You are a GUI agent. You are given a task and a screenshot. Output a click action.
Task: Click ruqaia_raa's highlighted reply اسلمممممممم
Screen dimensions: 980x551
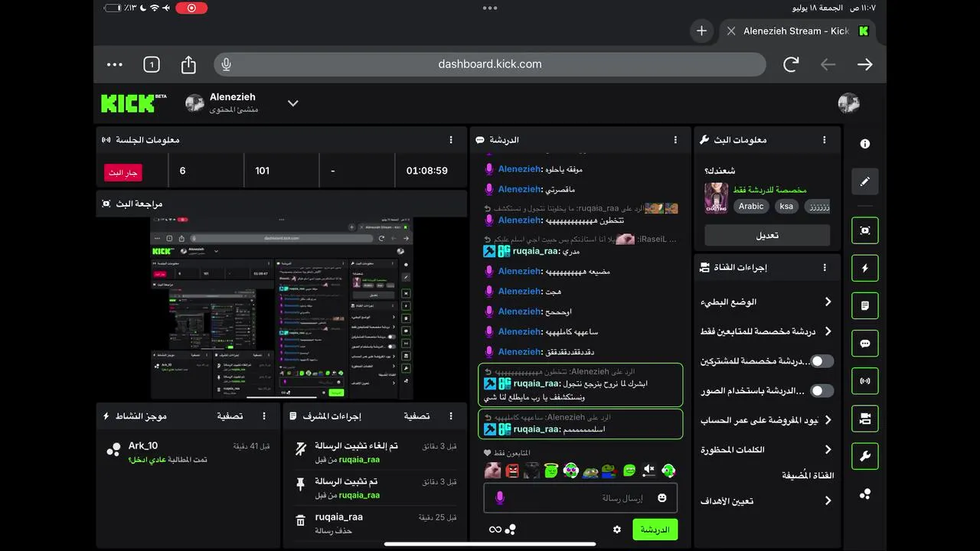click(x=580, y=424)
